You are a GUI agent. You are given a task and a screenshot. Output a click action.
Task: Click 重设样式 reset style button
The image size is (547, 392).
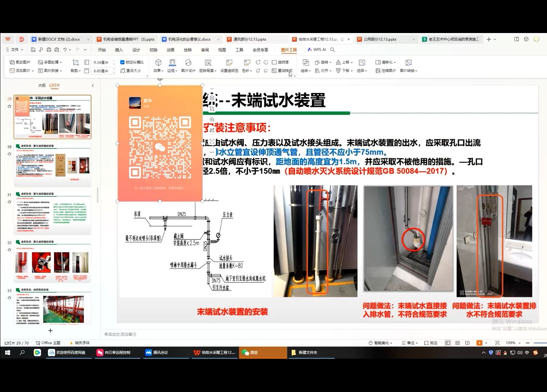coord(282,71)
